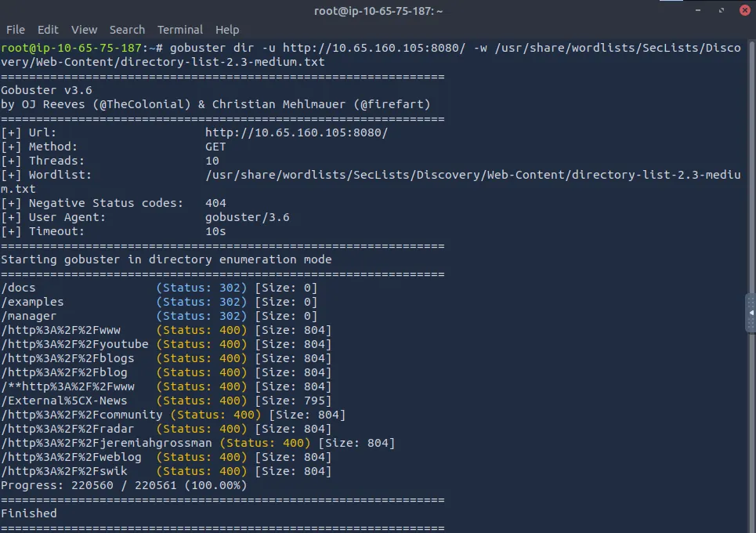Open the Edit menu
This screenshot has height=533, width=756.
pos(48,30)
